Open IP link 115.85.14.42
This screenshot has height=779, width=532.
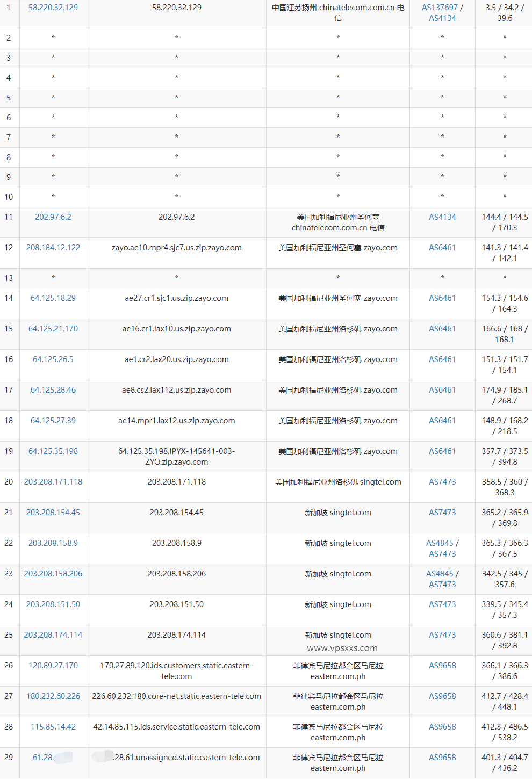pyautogui.click(x=53, y=727)
